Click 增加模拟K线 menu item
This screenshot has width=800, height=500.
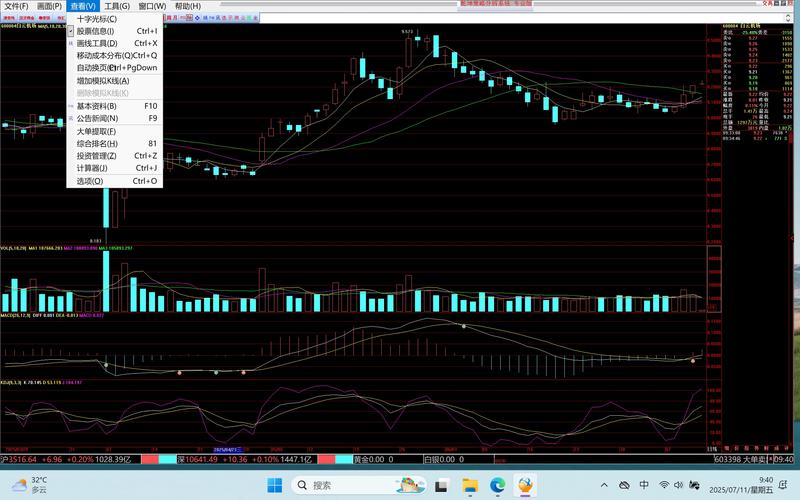(103, 80)
